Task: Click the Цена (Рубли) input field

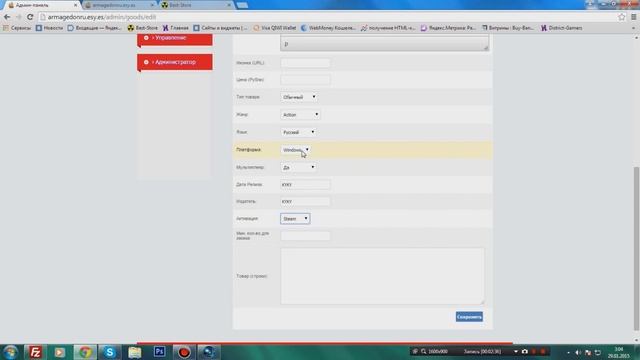Action: point(305,80)
